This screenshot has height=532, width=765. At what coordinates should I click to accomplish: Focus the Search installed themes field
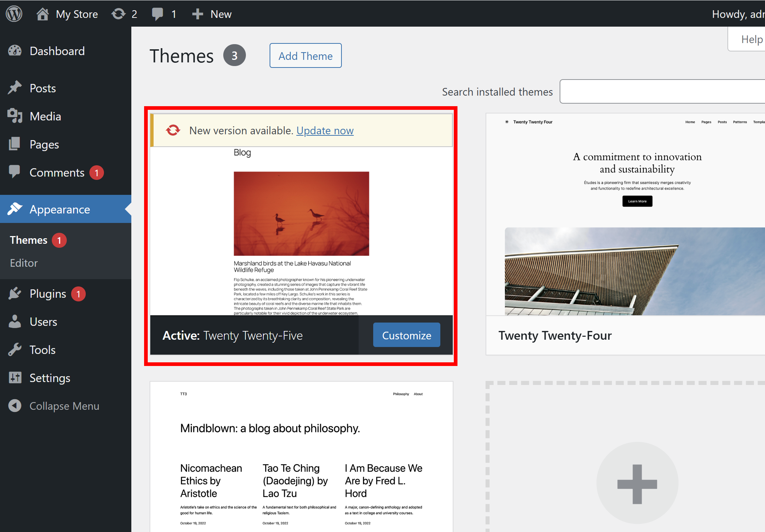[x=662, y=92]
